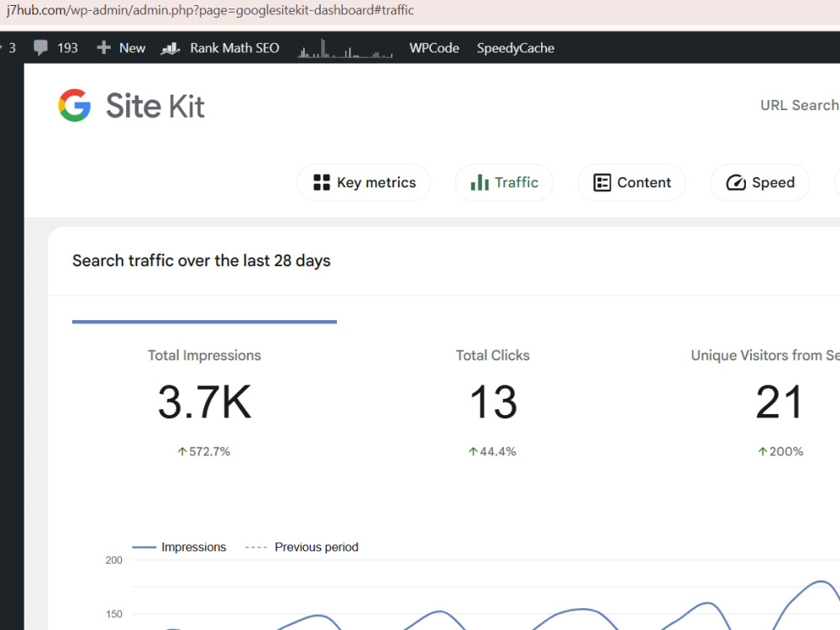Select the Content navigation chip

(632, 182)
